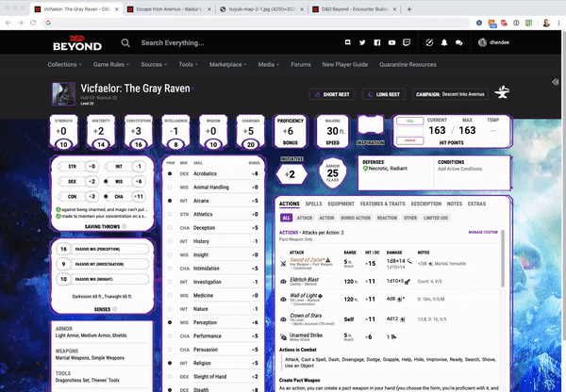Image resolution: width=566 pixels, height=392 pixels.
Task: Switch to the Equipment tab
Action: tap(341, 204)
